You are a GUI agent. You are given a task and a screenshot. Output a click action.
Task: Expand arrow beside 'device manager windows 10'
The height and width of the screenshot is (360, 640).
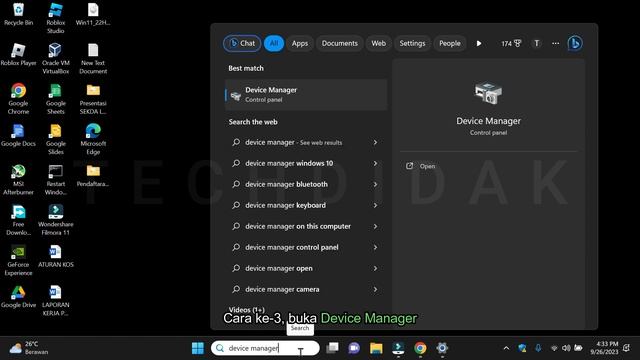(x=375, y=163)
